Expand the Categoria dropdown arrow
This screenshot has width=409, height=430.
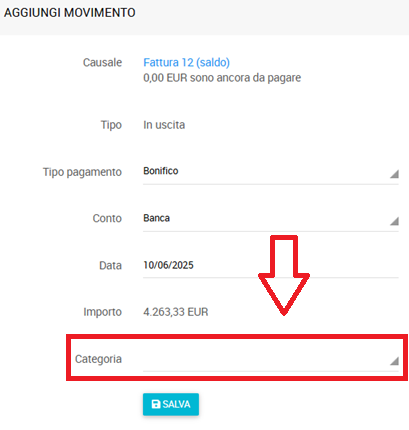click(x=394, y=361)
